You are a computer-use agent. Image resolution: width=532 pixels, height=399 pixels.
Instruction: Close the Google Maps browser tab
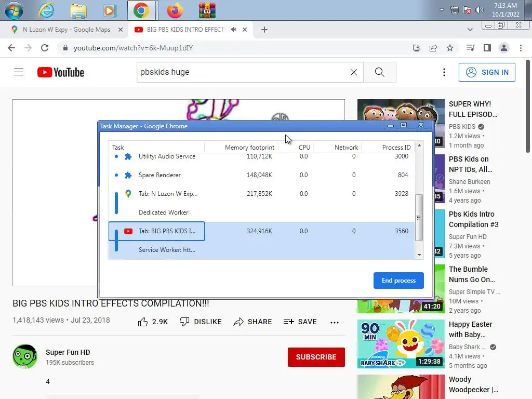tap(121, 30)
